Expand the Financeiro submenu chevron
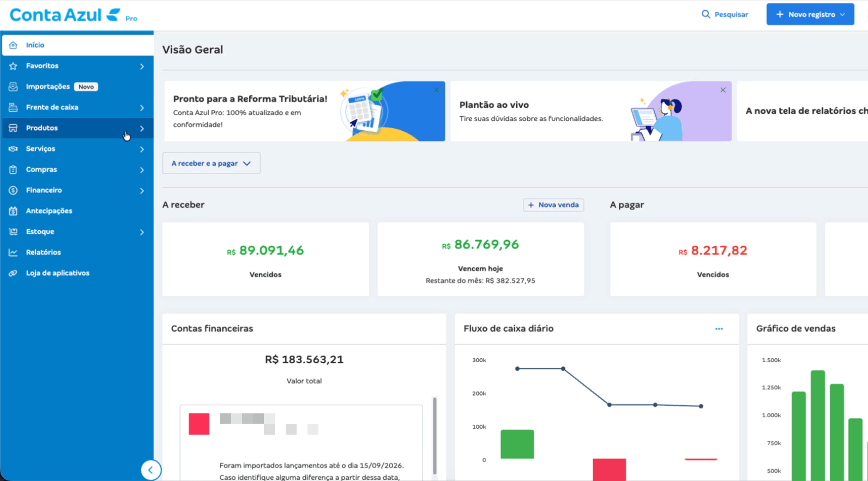Screen dimensions: 868x481 142,191
